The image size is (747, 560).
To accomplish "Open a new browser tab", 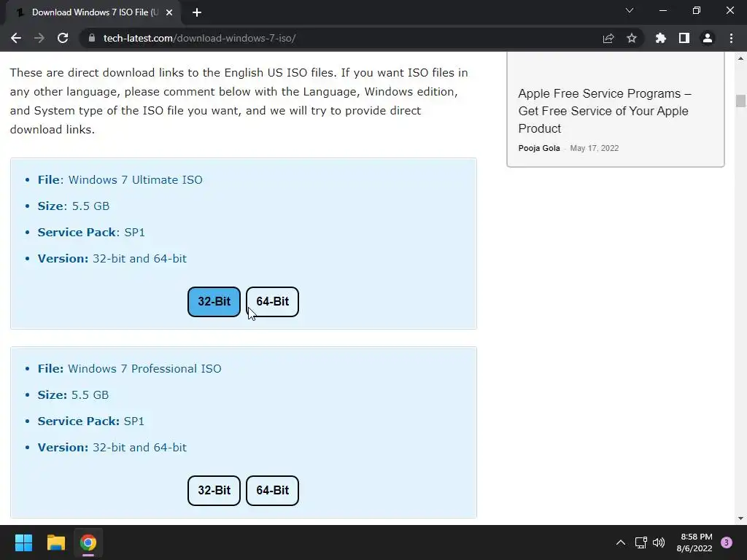I will tap(197, 12).
